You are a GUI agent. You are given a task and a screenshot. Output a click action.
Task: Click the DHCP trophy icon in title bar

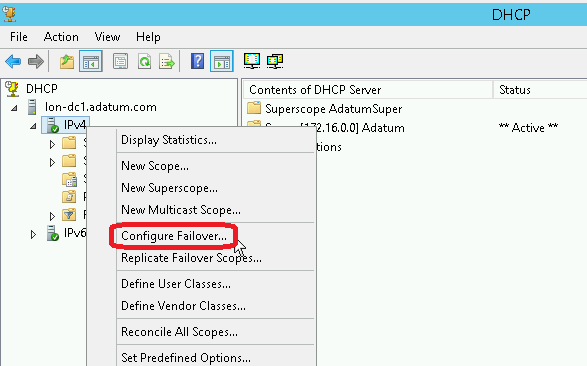9,14
